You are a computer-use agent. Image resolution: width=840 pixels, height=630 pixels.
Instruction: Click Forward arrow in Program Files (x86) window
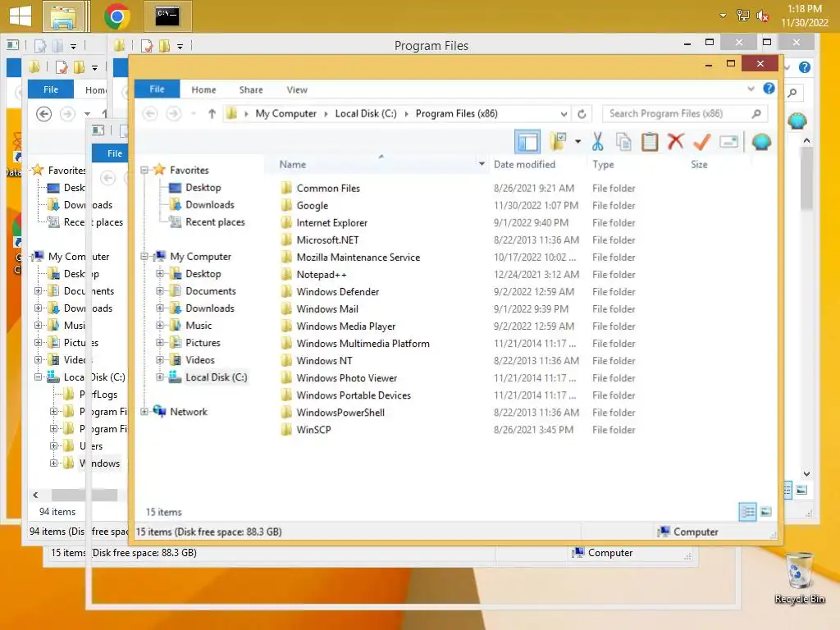tap(174, 113)
